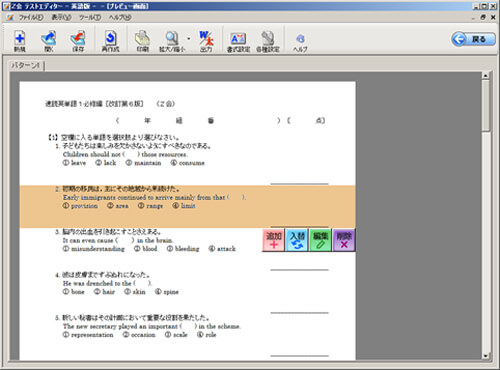500x370 pixels.
Task: Save the test using the 保存 icon
Action: tap(78, 41)
